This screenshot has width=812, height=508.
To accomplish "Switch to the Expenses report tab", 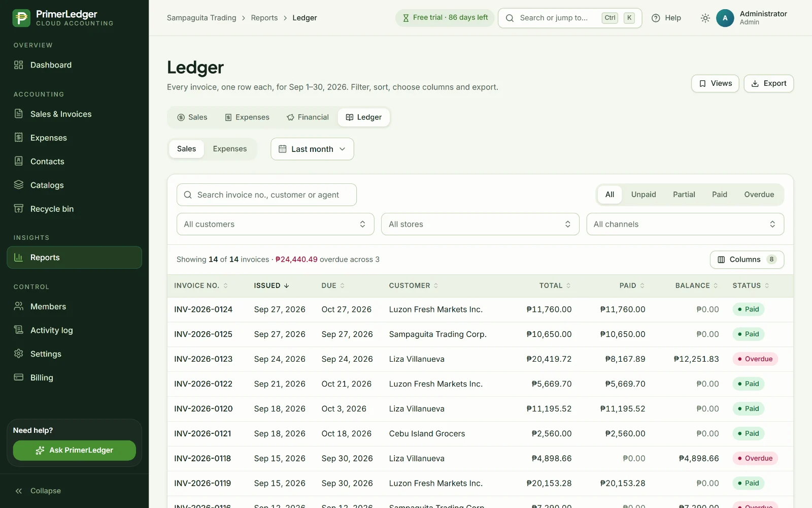I will coord(247,117).
